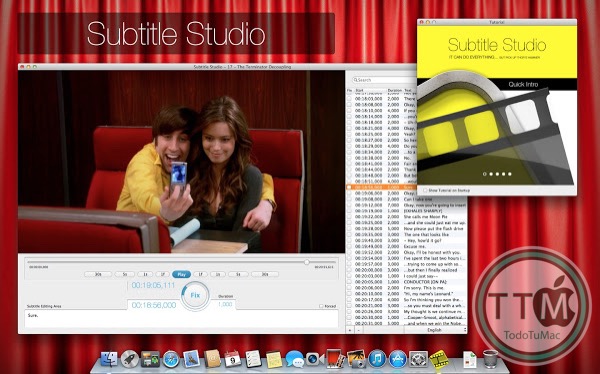The width and height of the screenshot is (600, 374).
Task: Click the 00:19:05,111 current time display
Action: [x=153, y=285]
